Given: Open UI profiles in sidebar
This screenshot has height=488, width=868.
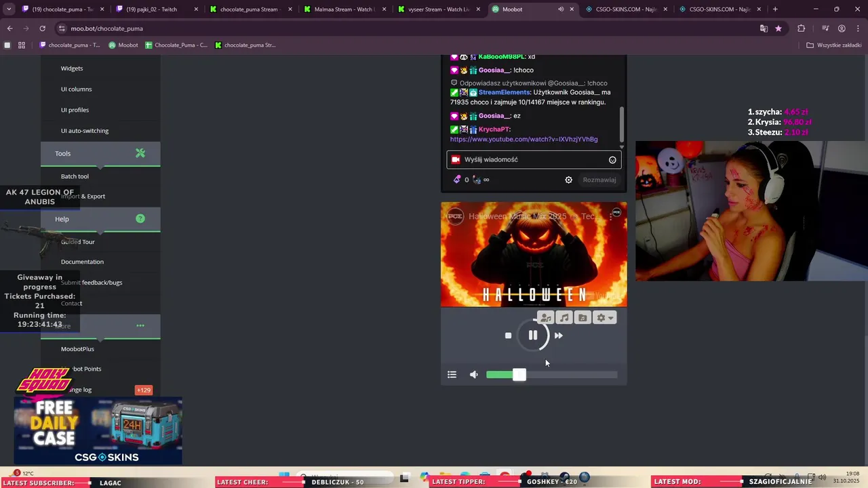Looking at the screenshot, I should coord(75,110).
